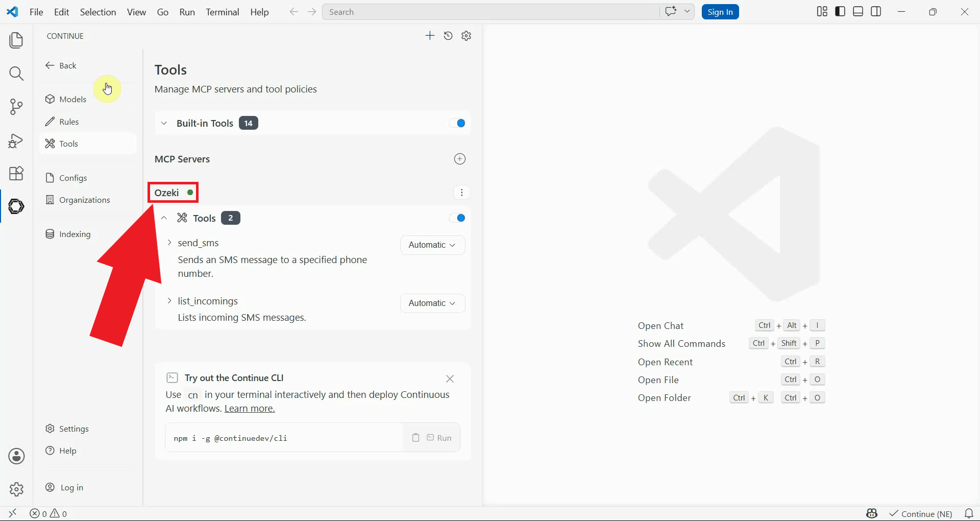Screen dimensions: 980x521
Task: Select the npm i -g @continuedev/cli text
Action: [230, 438]
